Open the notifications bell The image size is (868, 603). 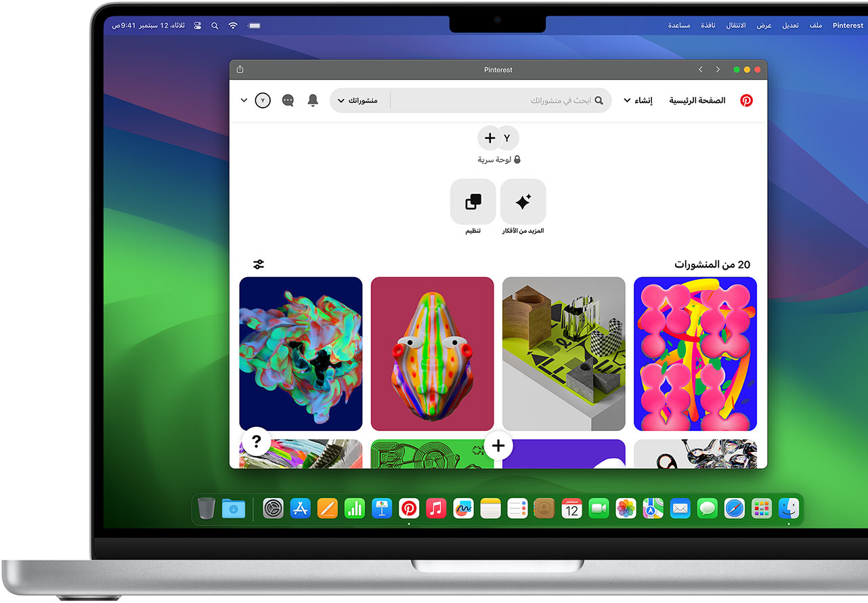(x=312, y=100)
